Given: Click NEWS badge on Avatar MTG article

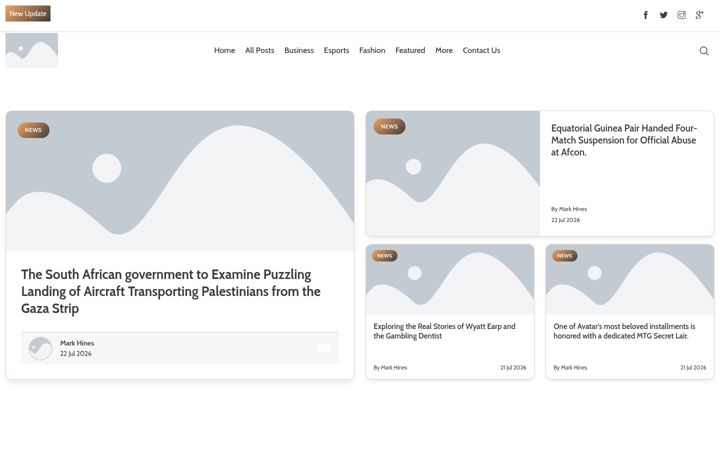Looking at the screenshot, I should click(564, 256).
